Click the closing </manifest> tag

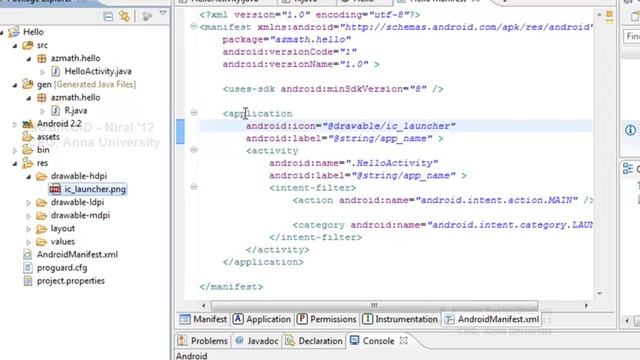(231, 287)
